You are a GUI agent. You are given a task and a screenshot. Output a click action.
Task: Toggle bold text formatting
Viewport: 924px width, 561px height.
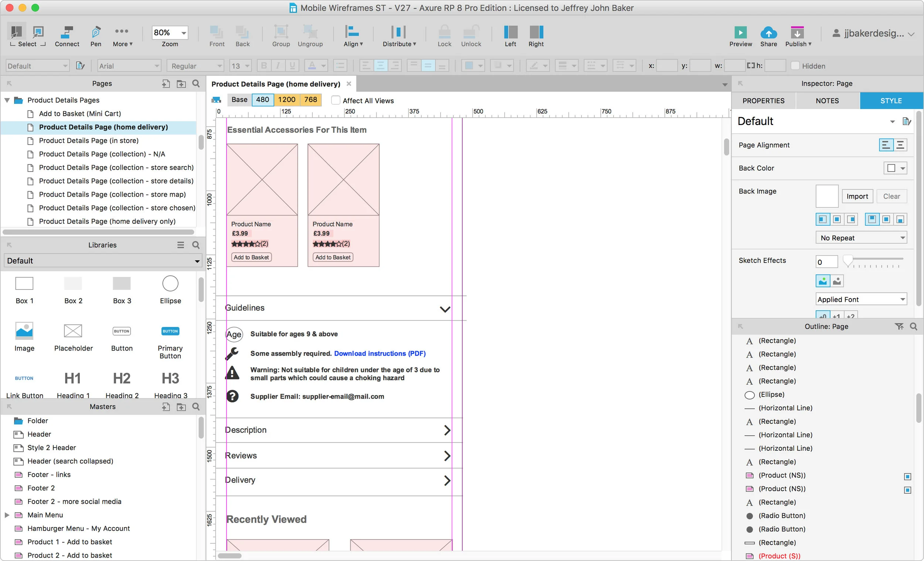(x=264, y=66)
